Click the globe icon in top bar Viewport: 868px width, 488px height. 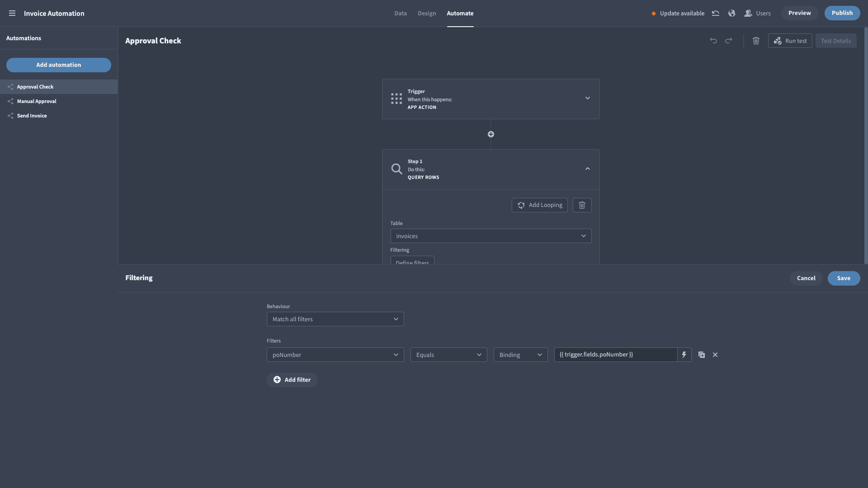tap(731, 13)
